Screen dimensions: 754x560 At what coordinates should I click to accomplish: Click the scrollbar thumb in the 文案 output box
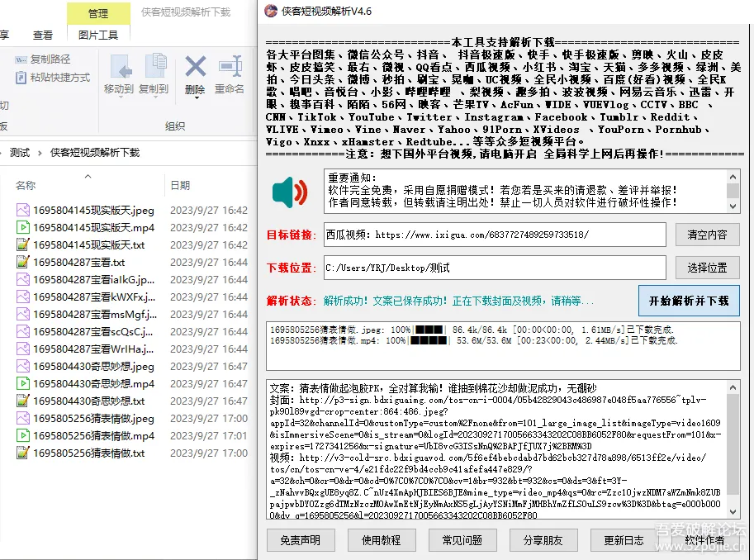[733, 444]
